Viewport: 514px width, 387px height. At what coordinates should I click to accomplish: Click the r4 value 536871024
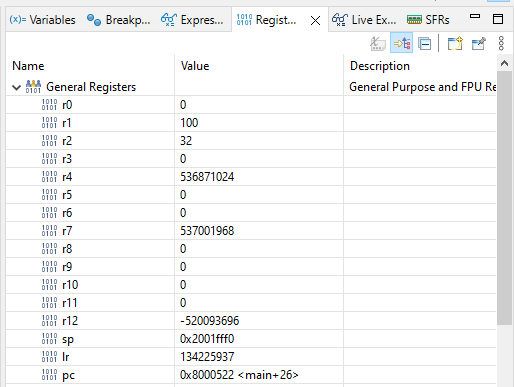(207, 177)
